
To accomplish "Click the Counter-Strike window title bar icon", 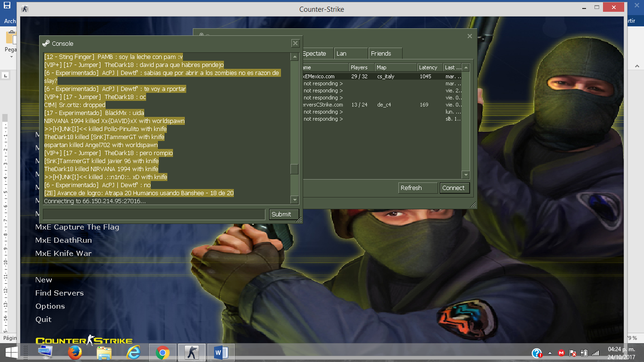I will [x=25, y=9].
